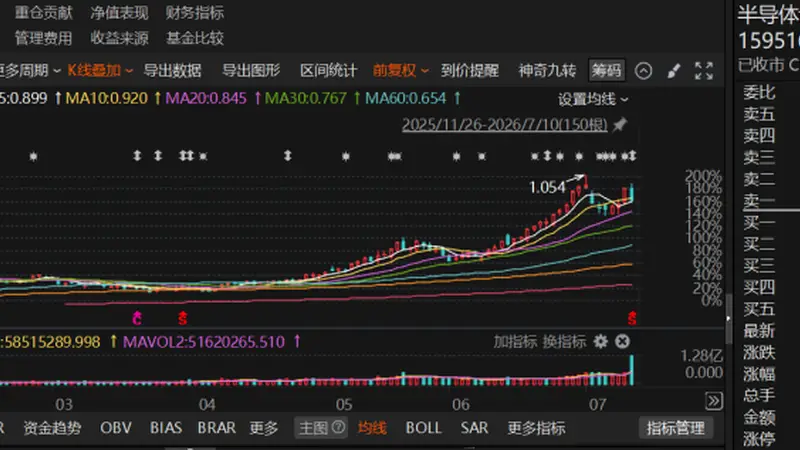Open 重仓贡献 tab
800x450 pixels.
point(44,13)
